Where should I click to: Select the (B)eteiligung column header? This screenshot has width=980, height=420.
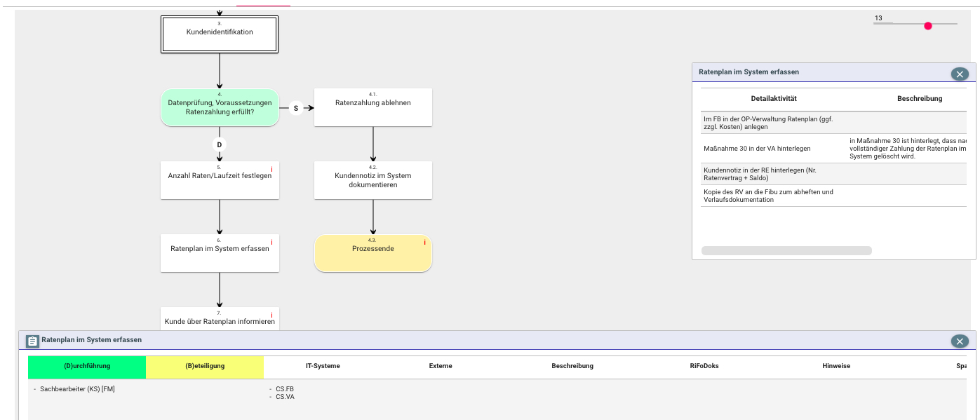(205, 366)
